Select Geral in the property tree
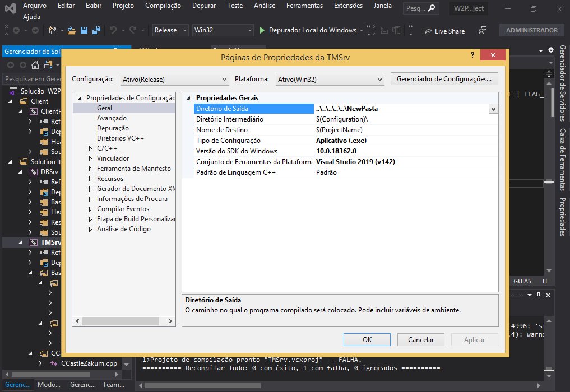This screenshot has width=570, height=392. click(104, 108)
